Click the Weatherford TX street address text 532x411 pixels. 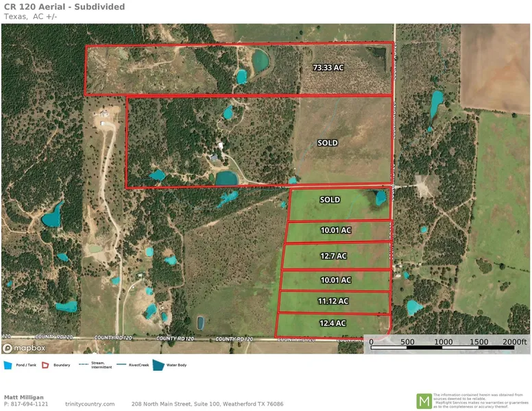pos(207,404)
